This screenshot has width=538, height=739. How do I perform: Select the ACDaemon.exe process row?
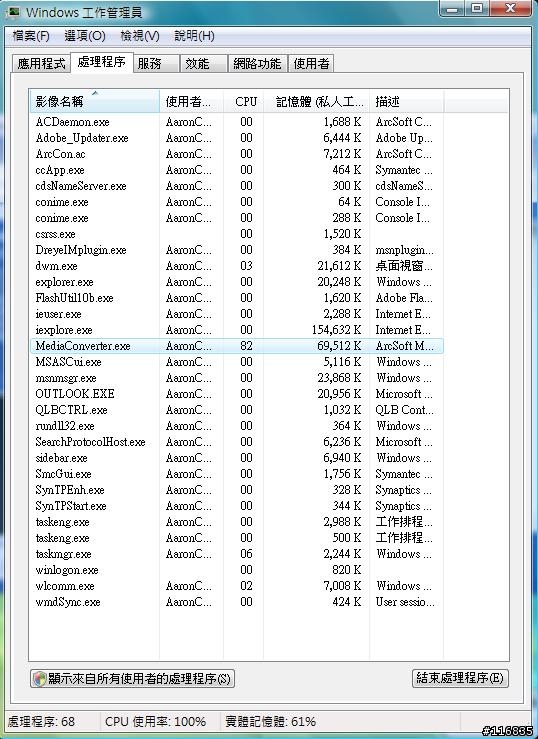point(236,122)
